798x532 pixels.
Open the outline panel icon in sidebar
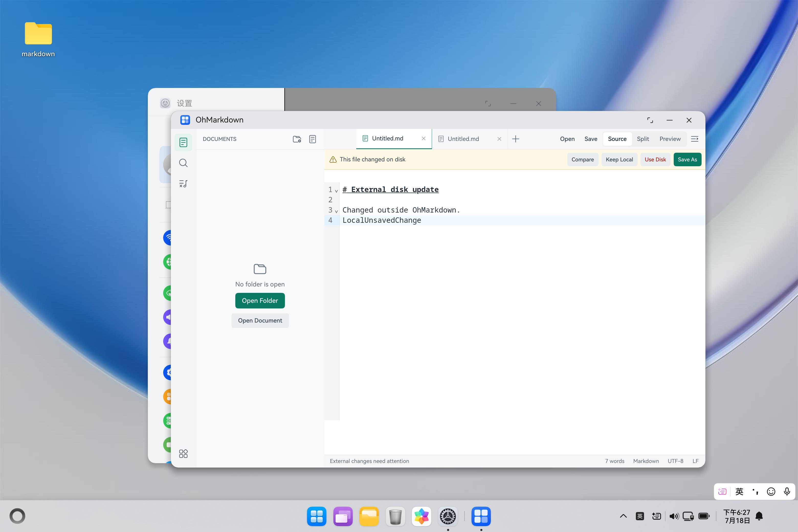pyautogui.click(x=183, y=184)
